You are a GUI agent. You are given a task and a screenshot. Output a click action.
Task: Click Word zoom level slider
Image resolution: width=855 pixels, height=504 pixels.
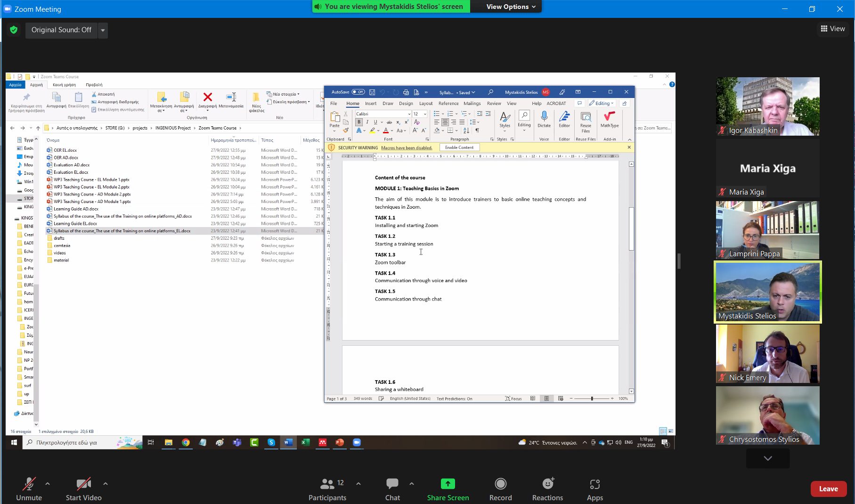592,398
